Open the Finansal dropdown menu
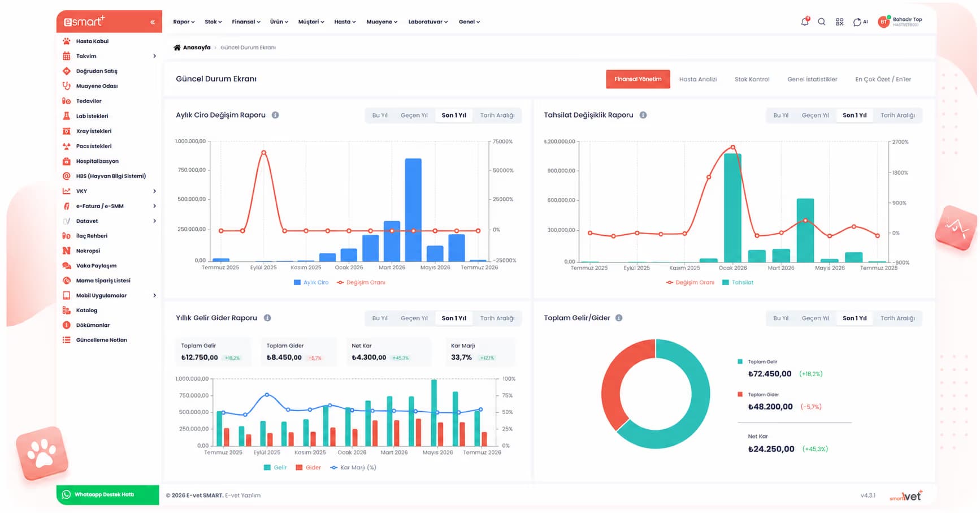Screen dimensions: 980x513 pos(246,22)
